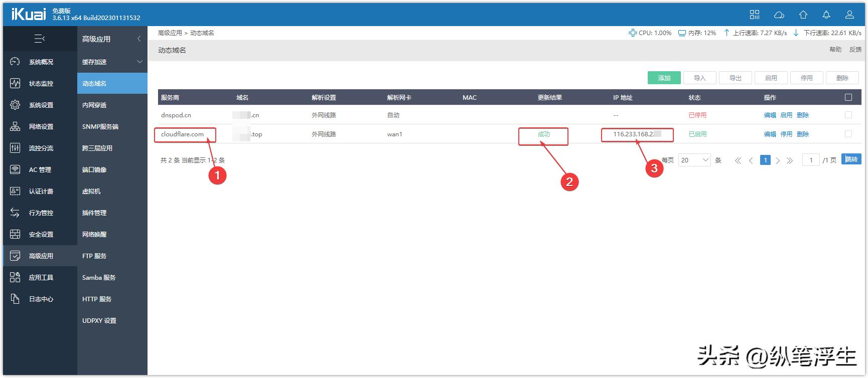This screenshot has height=378, width=868.
Task: Select page 1 in pagination
Action: tap(765, 160)
